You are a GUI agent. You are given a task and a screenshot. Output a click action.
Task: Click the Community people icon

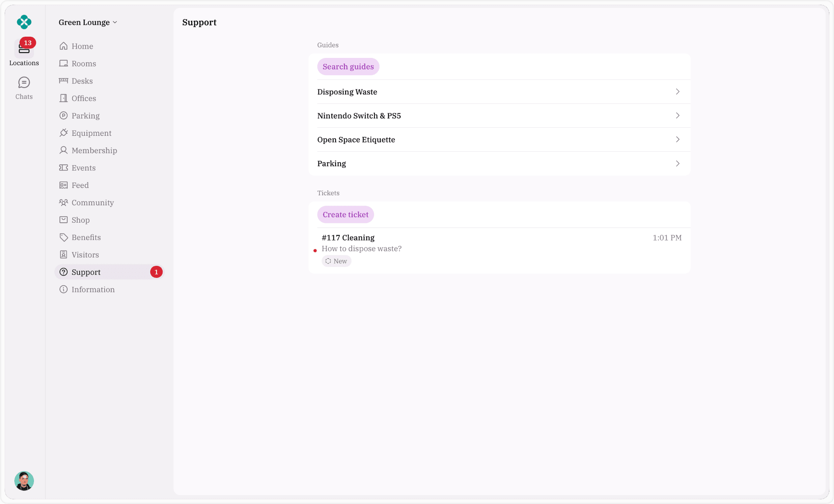(63, 202)
